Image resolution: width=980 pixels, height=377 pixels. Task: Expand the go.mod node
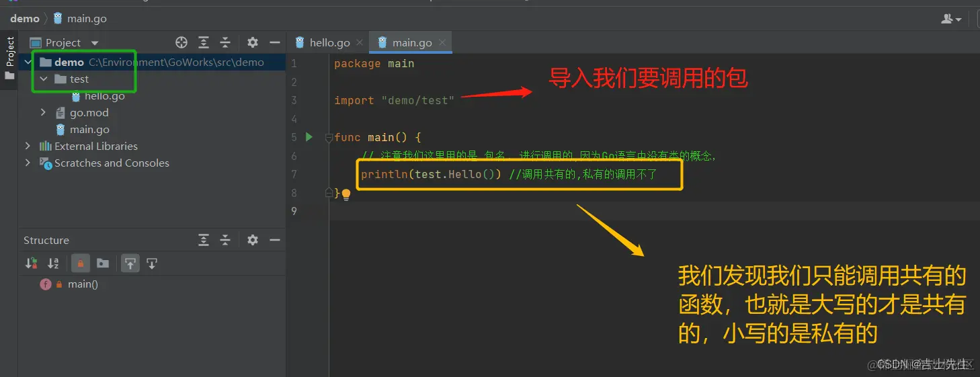44,112
